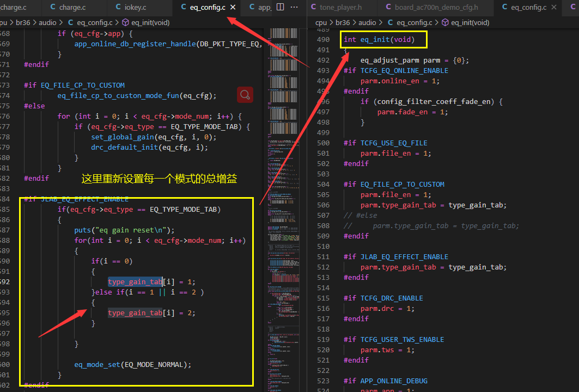Open eq_config.c breadcrumb in the right editor

(x=415, y=22)
